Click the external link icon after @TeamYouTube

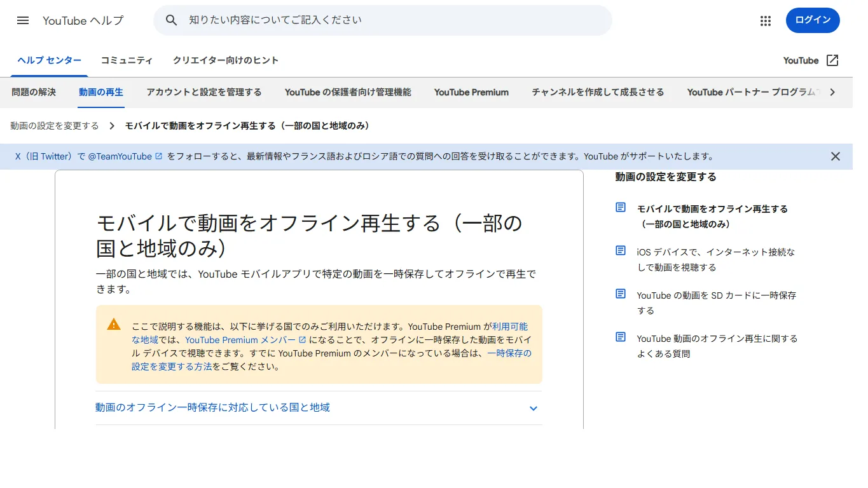click(x=159, y=156)
